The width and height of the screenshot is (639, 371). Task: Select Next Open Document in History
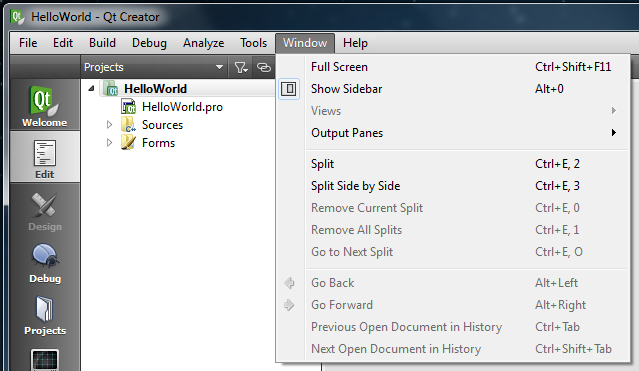coord(453,349)
